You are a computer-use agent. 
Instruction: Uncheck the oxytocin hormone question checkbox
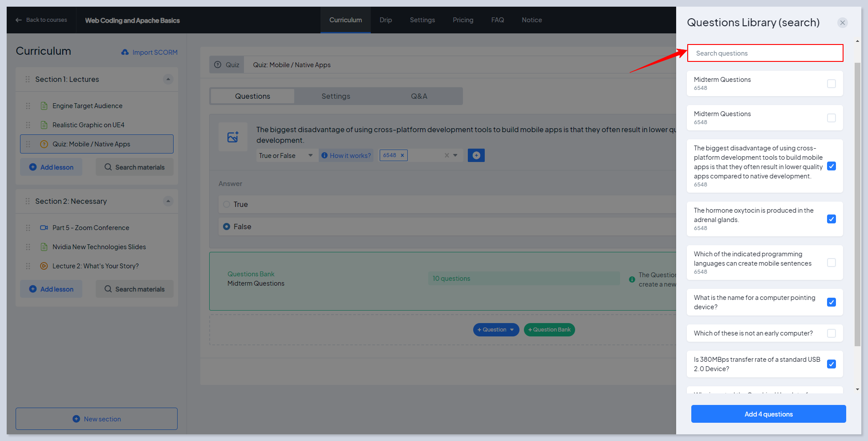831,219
